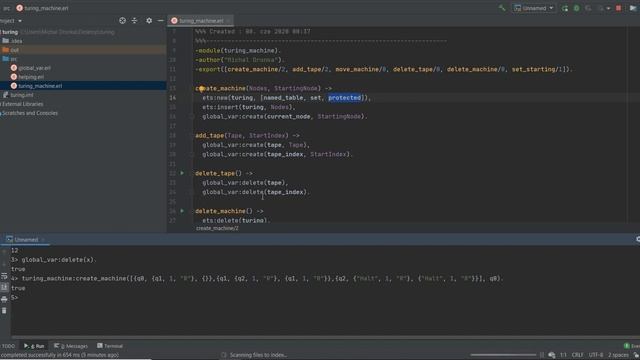Click the -export line in editor
This screenshot has height=360, width=640.
(x=383, y=69)
